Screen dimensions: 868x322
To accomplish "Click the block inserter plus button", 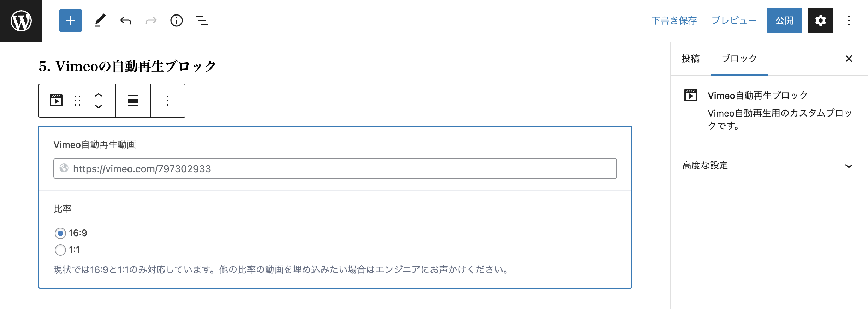I will (71, 20).
